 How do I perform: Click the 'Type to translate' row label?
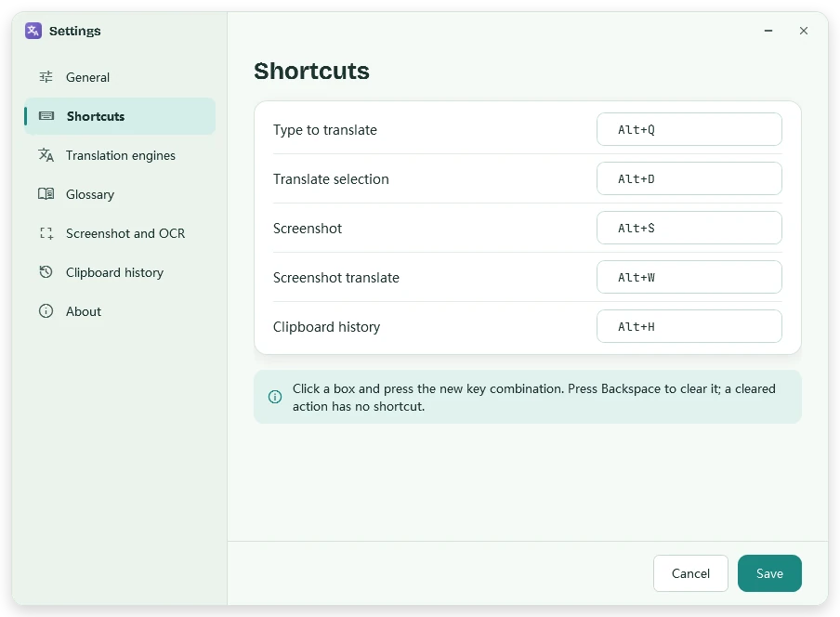(324, 130)
